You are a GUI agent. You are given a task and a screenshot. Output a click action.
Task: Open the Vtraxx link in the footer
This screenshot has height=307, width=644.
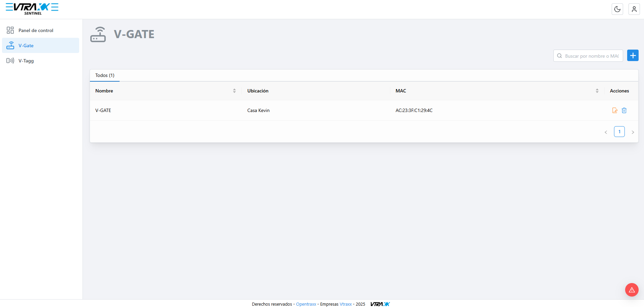(346, 304)
